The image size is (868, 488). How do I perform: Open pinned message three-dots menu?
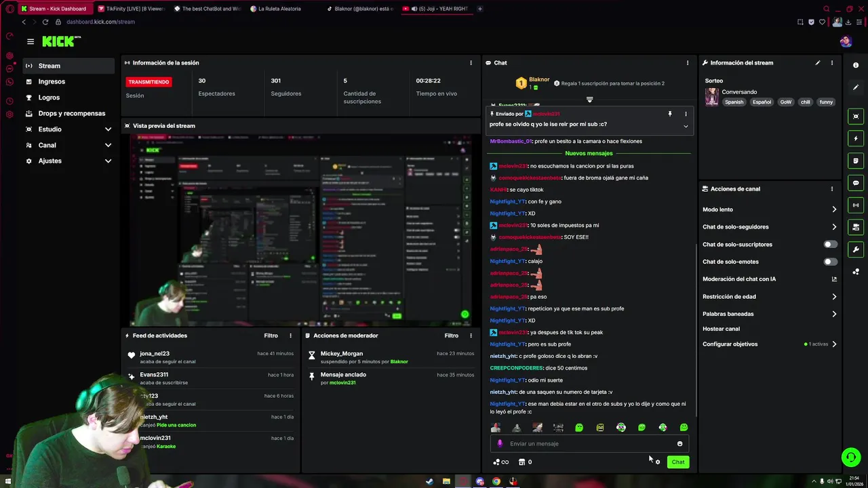point(686,114)
